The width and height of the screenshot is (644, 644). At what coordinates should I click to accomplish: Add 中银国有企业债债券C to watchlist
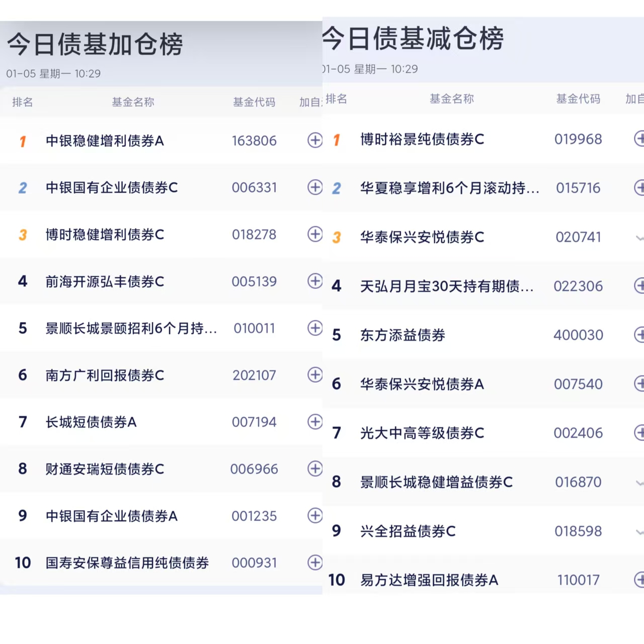(x=315, y=187)
